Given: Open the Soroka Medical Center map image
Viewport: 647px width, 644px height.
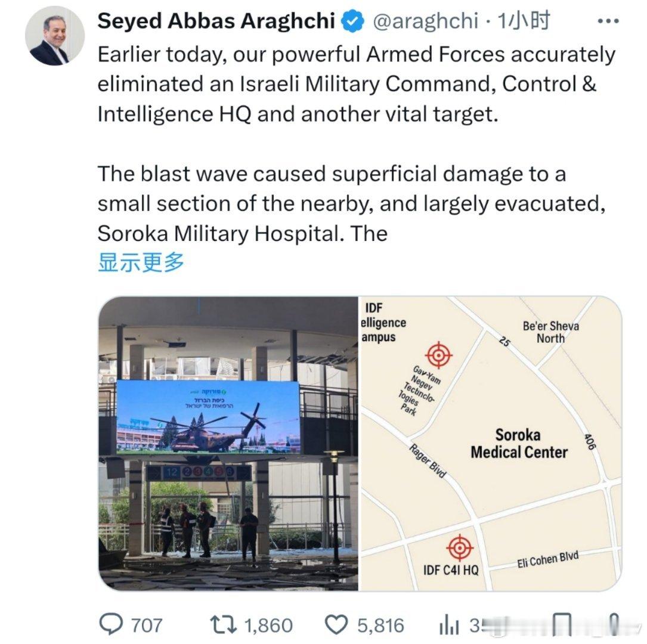Looking at the screenshot, I should click(x=491, y=444).
